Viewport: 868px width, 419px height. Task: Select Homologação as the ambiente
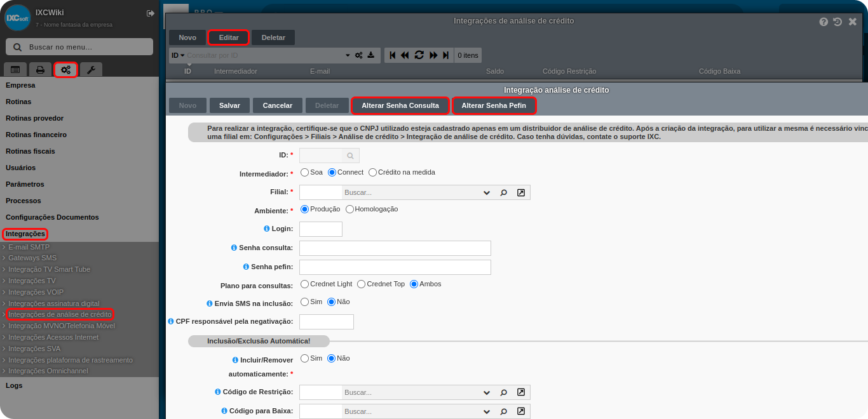[349, 209]
